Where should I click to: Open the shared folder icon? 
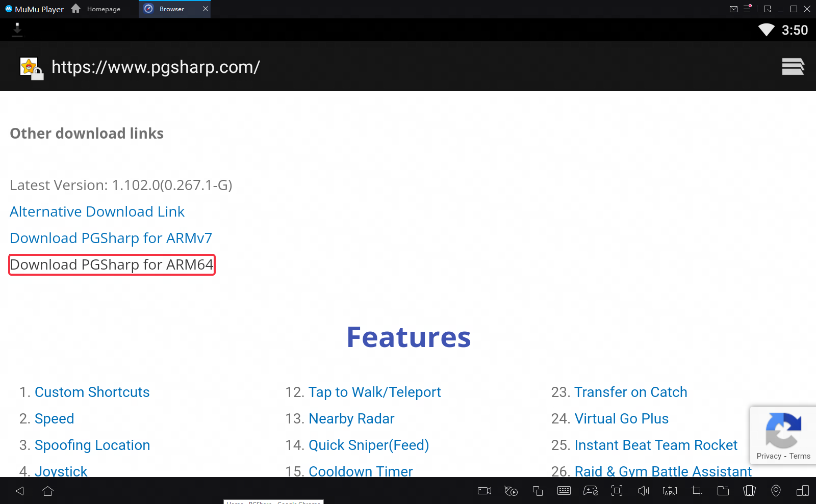(723, 491)
